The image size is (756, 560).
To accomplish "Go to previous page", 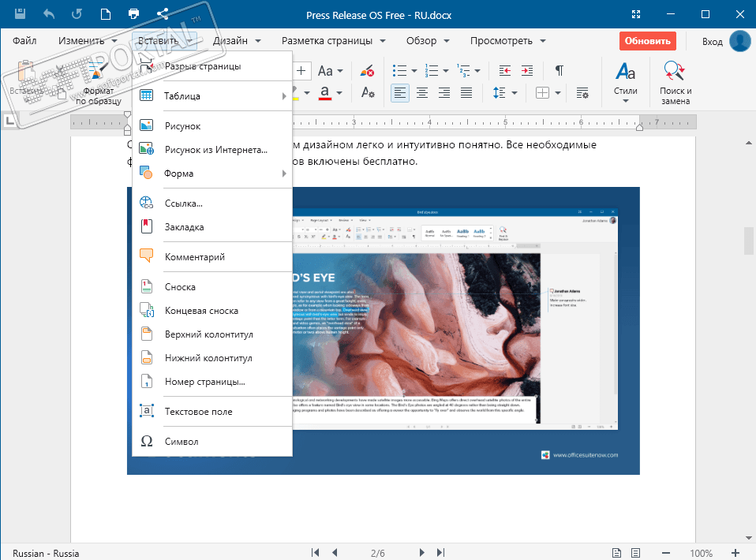I will click(x=335, y=553).
